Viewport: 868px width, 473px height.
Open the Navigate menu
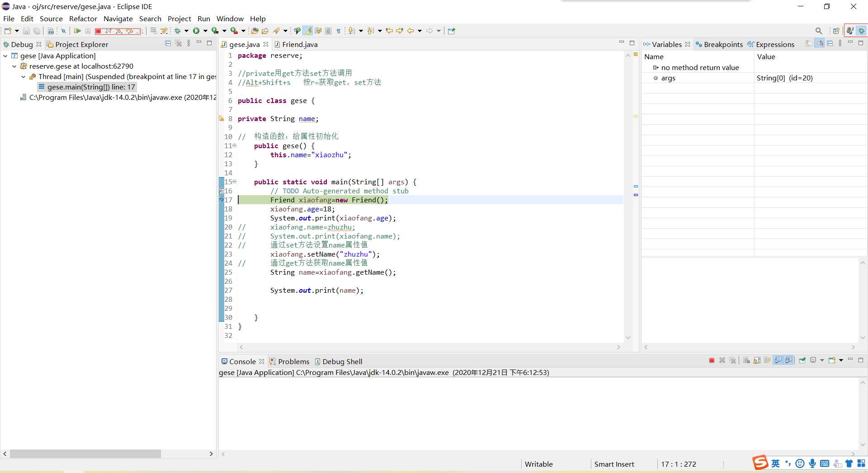tap(118, 19)
